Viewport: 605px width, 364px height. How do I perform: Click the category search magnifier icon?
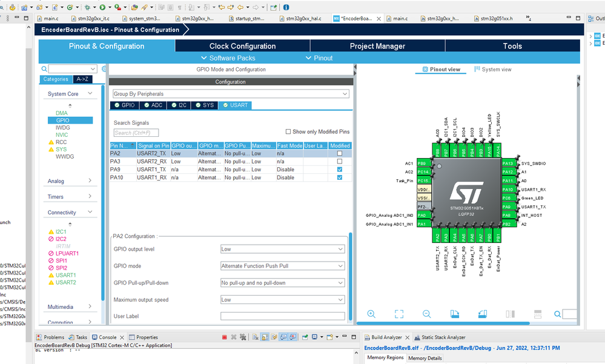pos(44,69)
